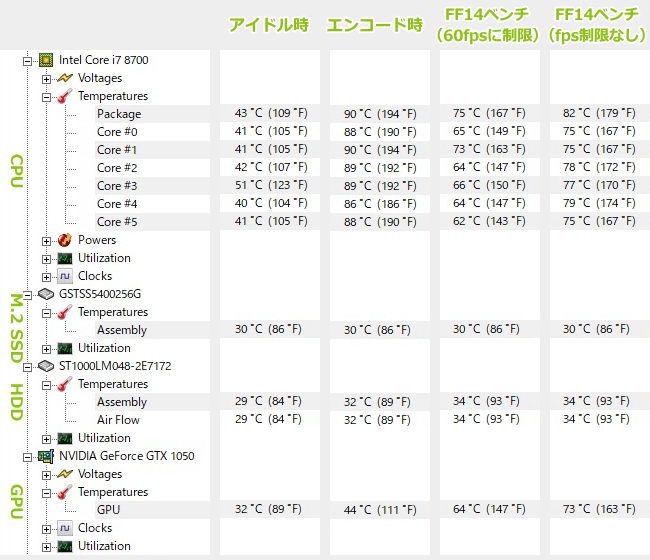Expand the GPU Utilization node

(x=46, y=548)
